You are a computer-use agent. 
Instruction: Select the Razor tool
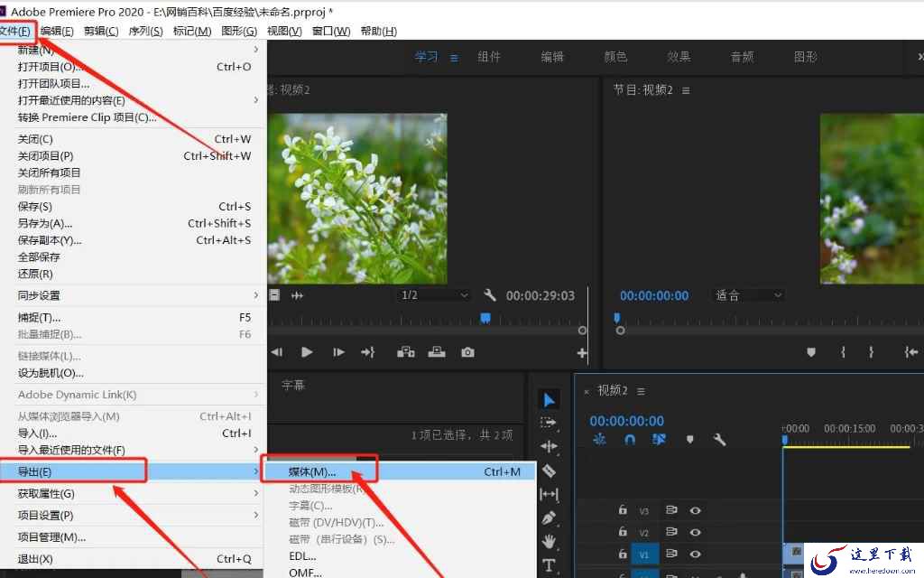click(549, 471)
